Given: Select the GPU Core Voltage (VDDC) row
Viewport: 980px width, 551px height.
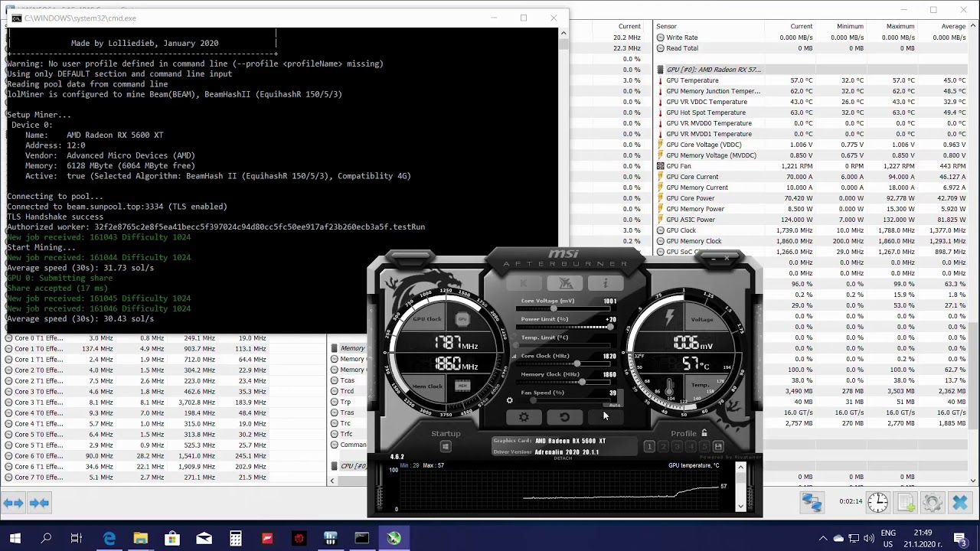Looking at the screenshot, I should click(x=812, y=145).
